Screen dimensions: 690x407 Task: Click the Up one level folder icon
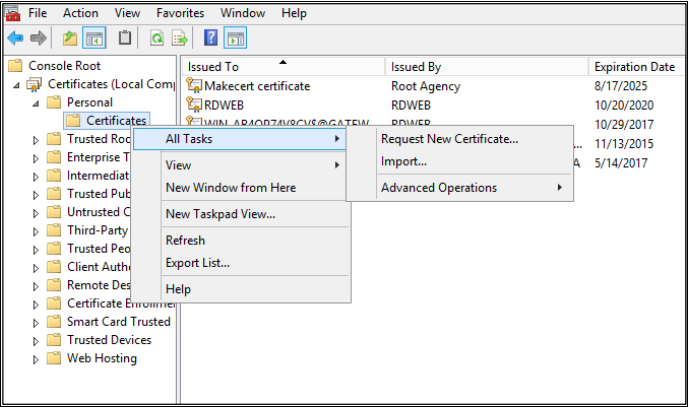(x=70, y=38)
